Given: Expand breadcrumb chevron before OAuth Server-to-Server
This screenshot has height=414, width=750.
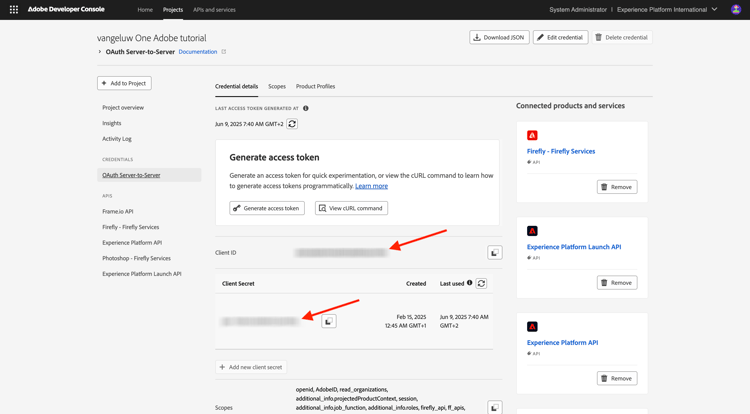Looking at the screenshot, I should (x=99, y=52).
